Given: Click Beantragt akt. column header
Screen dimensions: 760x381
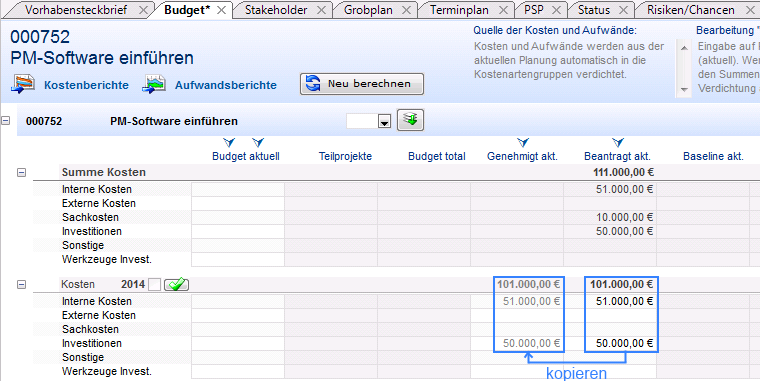Looking at the screenshot, I should coord(618,157).
